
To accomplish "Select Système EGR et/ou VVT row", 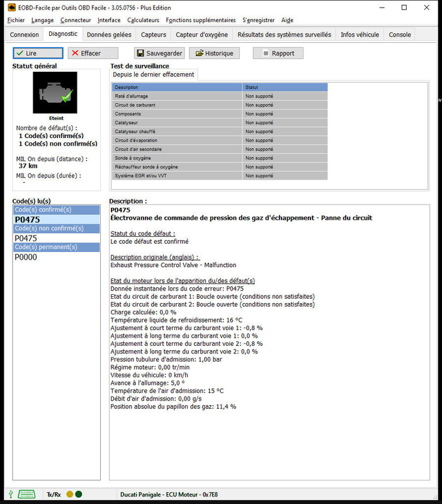I will (220, 176).
